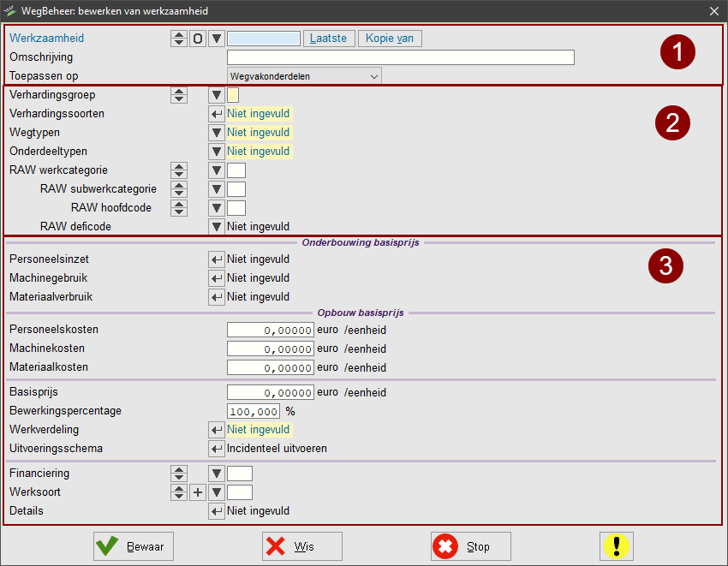Viewport: 728px width, 566px height.
Task: Click the arrow icon next to Personeelsinzet
Action: (217, 259)
